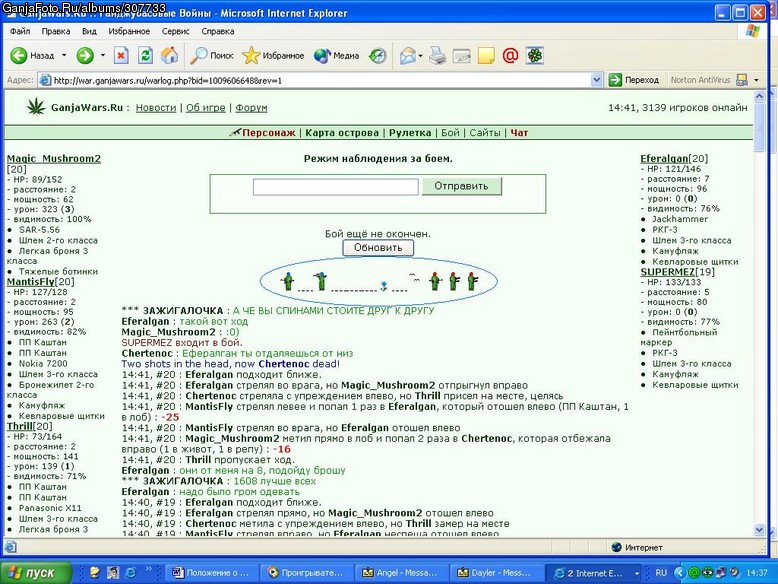Click Отправить send button

pos(461,186)
